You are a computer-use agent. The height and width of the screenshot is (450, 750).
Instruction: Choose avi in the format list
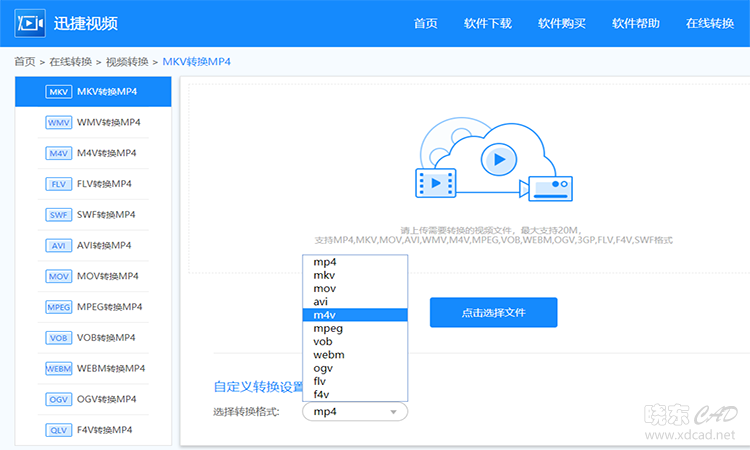point(355,302)
